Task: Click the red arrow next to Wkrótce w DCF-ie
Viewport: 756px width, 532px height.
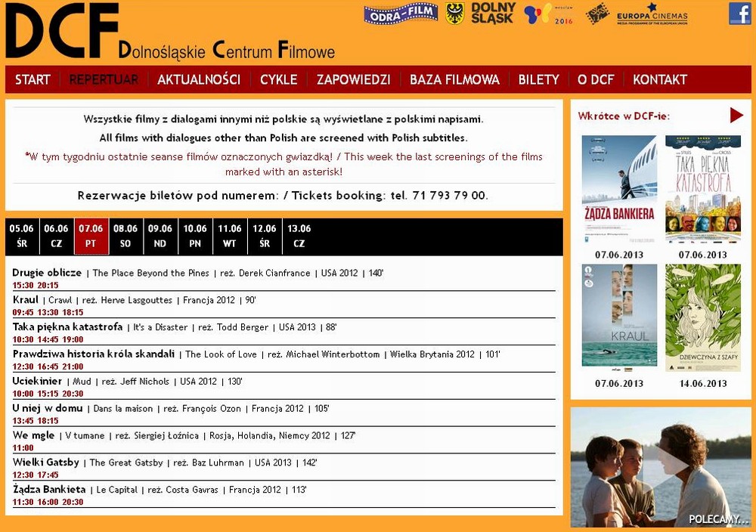Action: tap(736, 116)
